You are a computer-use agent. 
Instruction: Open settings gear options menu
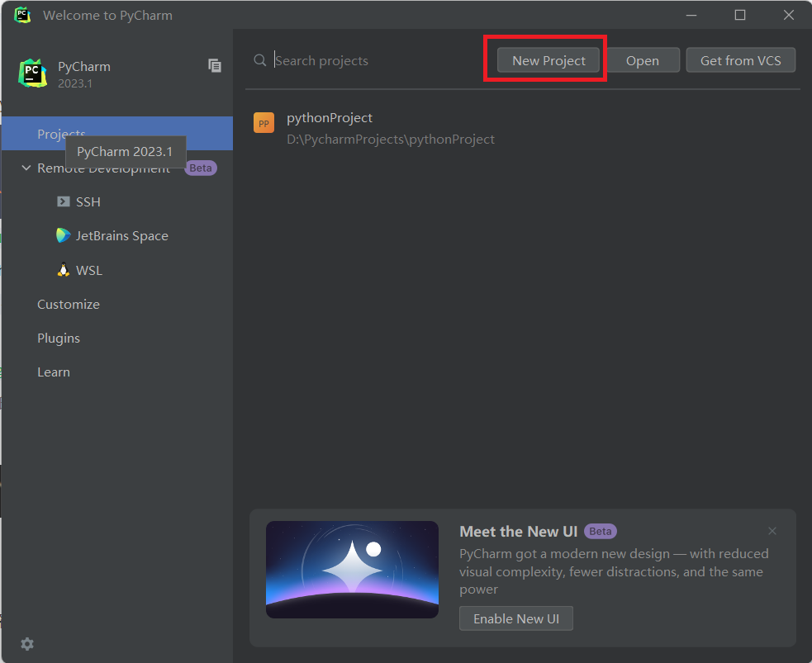click(x=27, y=643)
